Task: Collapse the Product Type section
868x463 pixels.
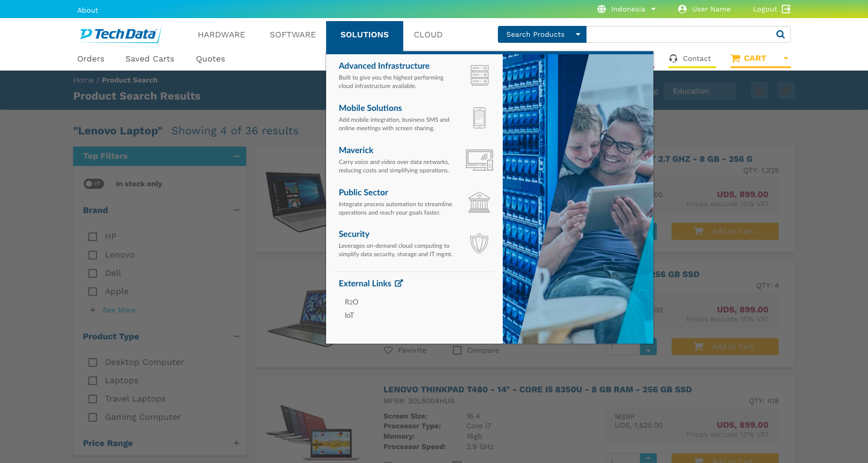Action: pos(236,336)
